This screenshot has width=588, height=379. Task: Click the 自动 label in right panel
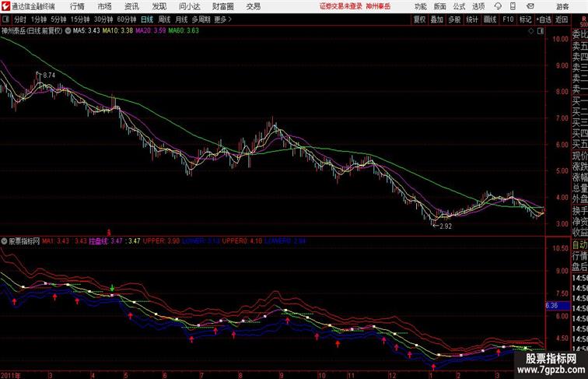[x=579, y=244]
